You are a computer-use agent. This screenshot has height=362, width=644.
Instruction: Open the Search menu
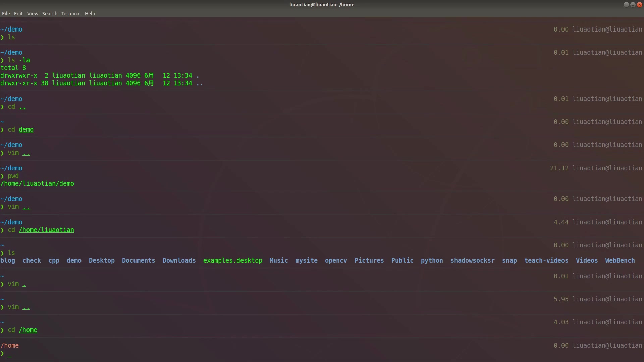[50, 14]
